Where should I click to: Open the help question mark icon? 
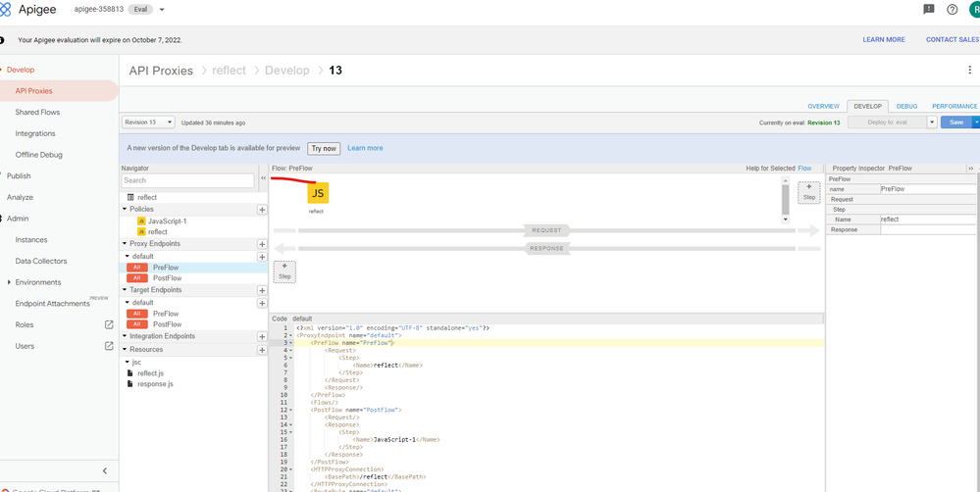click(952, 10)
